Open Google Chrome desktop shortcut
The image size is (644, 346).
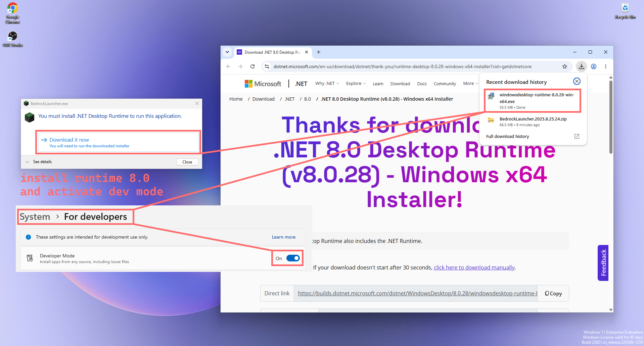(x=12, y=13)
